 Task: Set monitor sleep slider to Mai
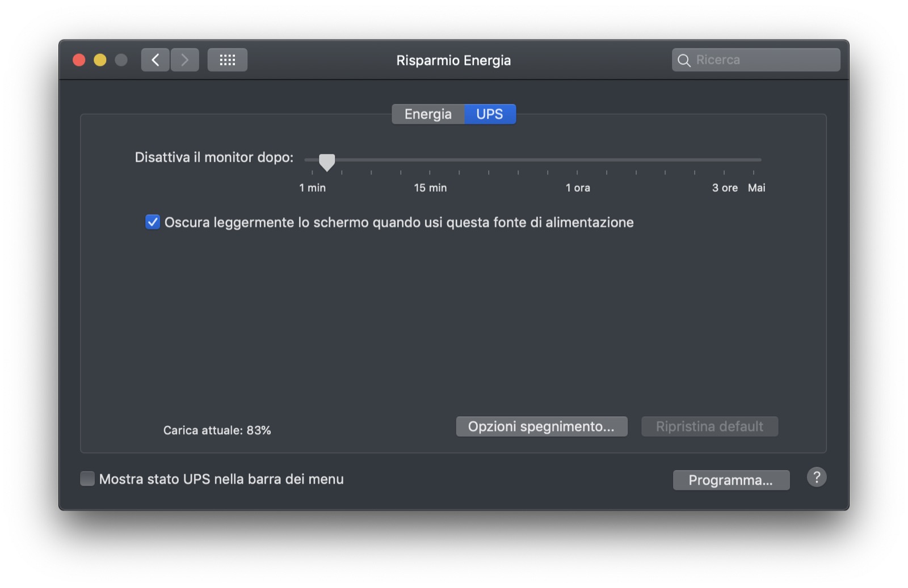[x=754, y=160]
